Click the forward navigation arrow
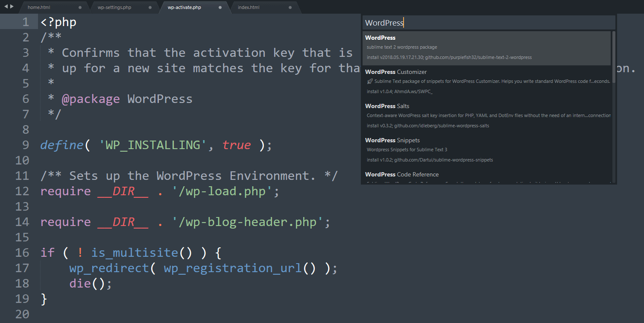Image resolution: width=644 pixels, height=323 pixels. pyautogui.click(x=11, y=7)
